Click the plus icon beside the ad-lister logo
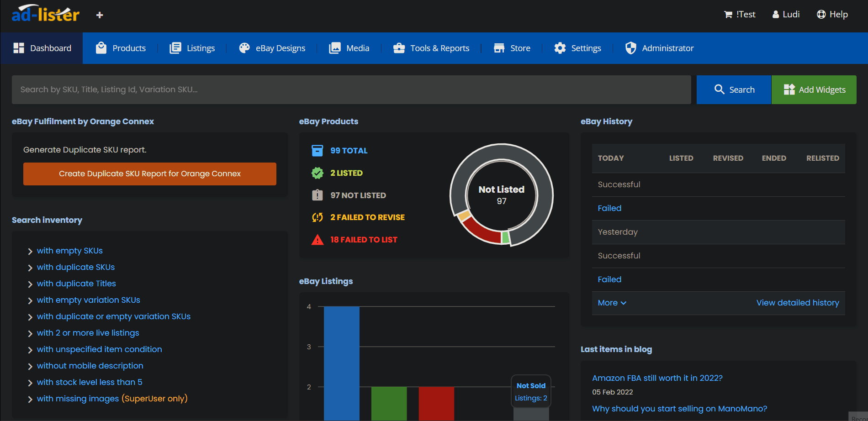The image size is (868, 421). point(100,15)
